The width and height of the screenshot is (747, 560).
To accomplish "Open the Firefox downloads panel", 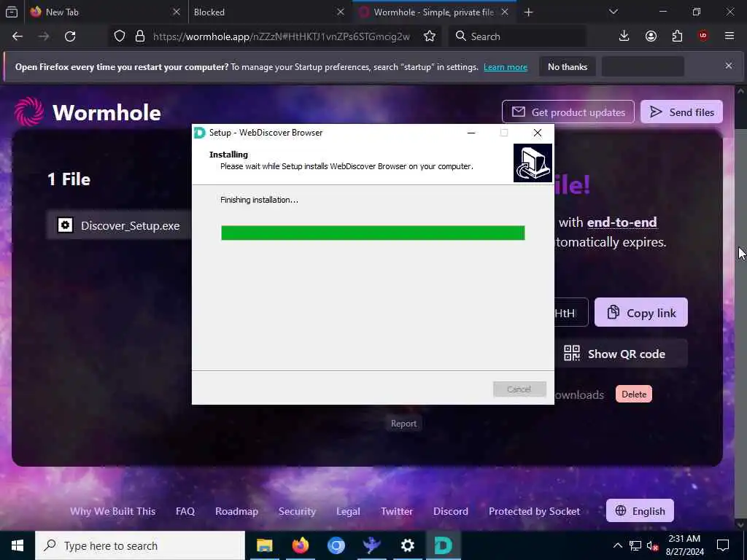I will click(624, 36).
